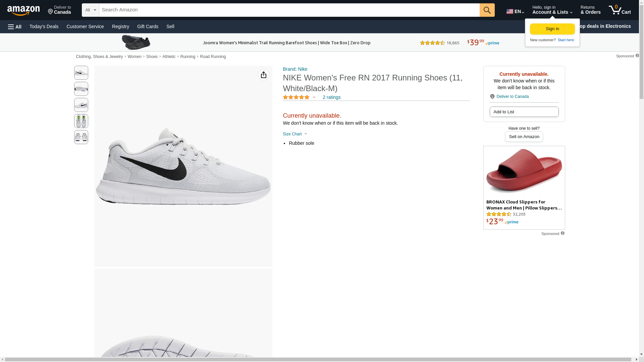Open the search category All dropdown
This screenshot has height=362, width=644.
[90, 10]
